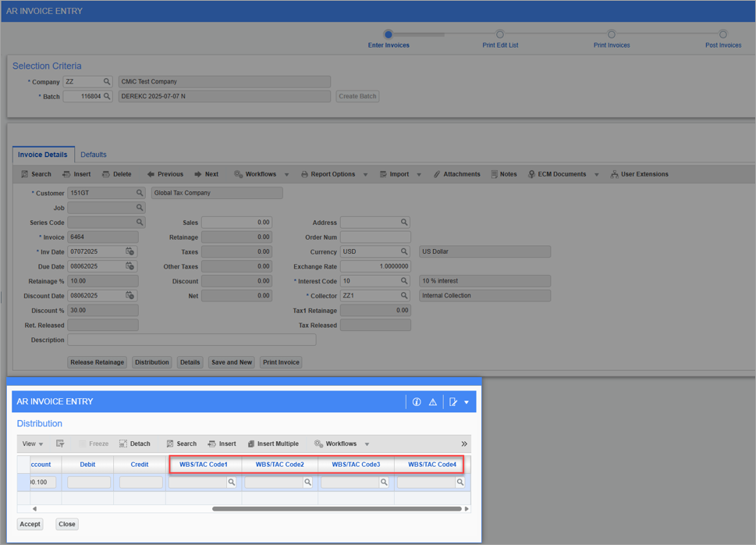
Task: Click Details button
Action: pyautogui.click(x=190, y=362)
